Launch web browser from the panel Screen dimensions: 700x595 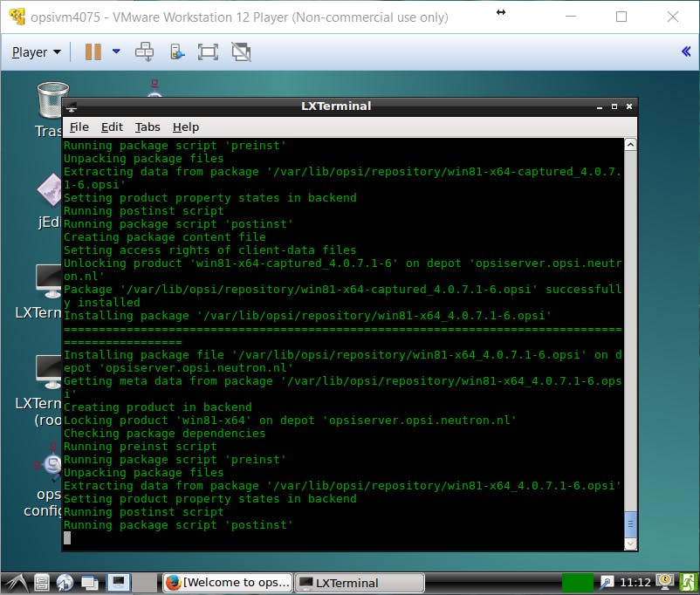(x=65, y=583)
